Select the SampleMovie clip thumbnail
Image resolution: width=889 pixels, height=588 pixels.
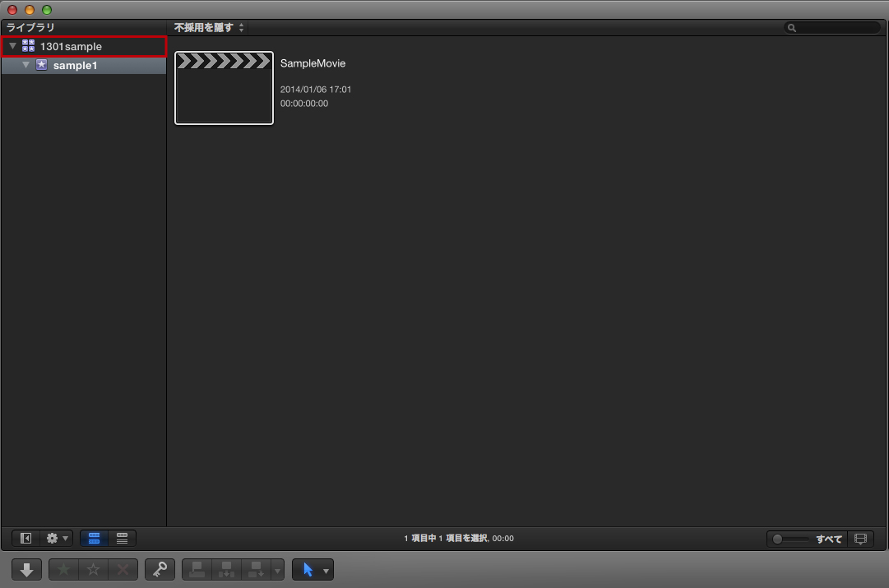pos(224,88)
